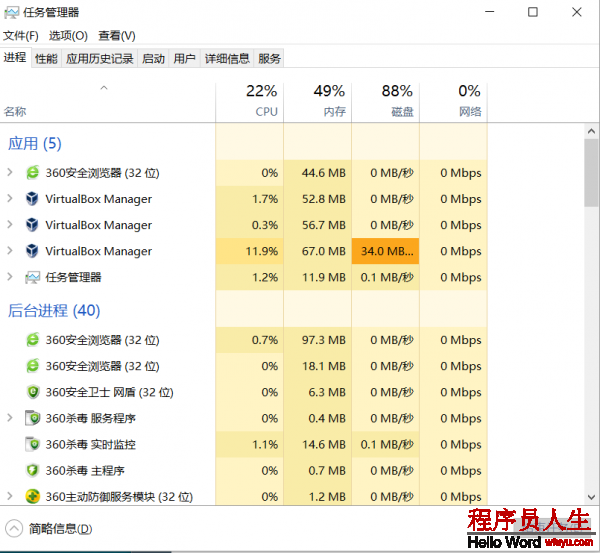Image resolution: width=600 pixels, height=553 pixels.
Task: Sort by the 0% 网络 column header
Action: [453, 103]
